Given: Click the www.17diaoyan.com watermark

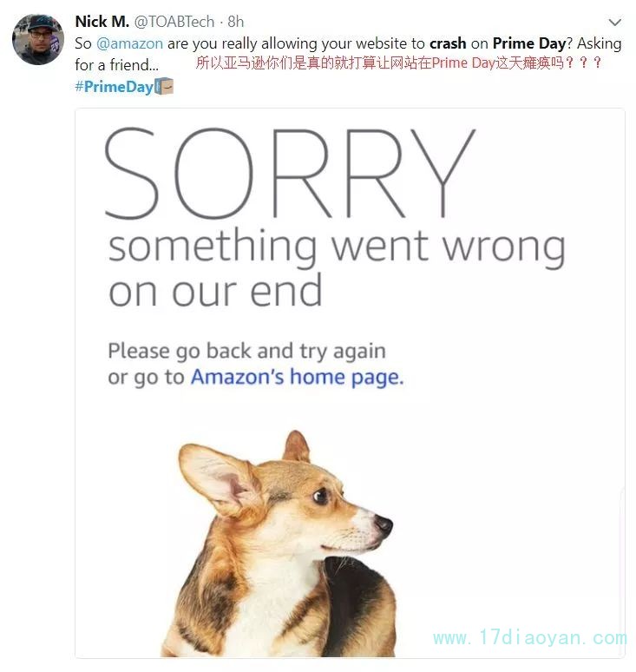Looking at the screenshot, I should 529,638.
